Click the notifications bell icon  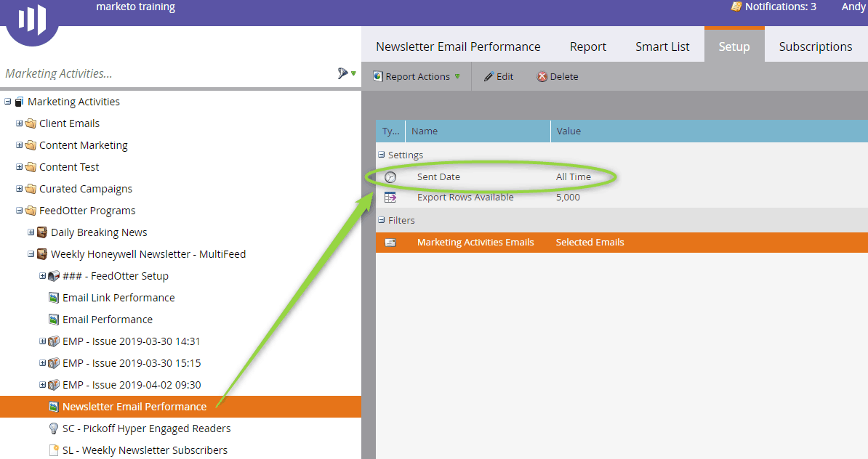coord(735,7)
